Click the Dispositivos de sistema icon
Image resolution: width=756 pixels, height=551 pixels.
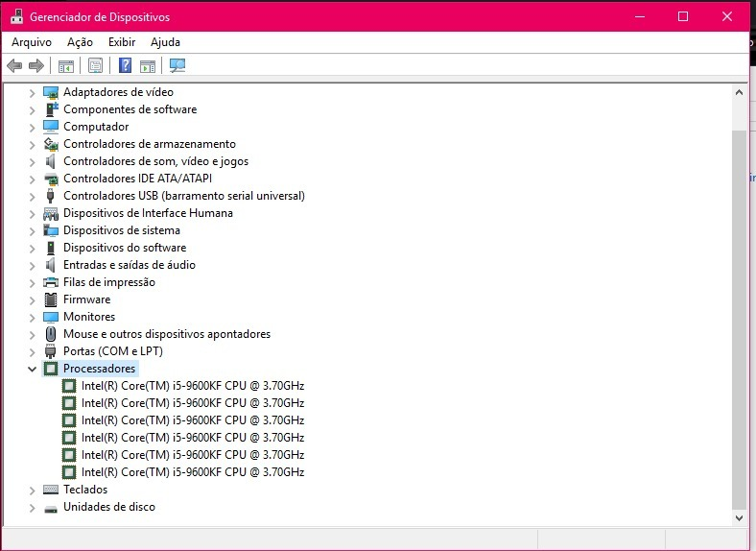51,230
